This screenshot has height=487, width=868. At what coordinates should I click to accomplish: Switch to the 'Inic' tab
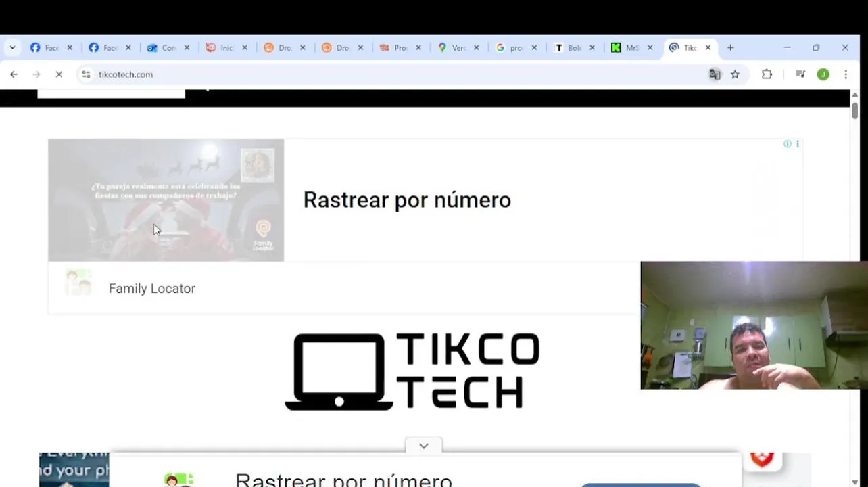[220, 48]
